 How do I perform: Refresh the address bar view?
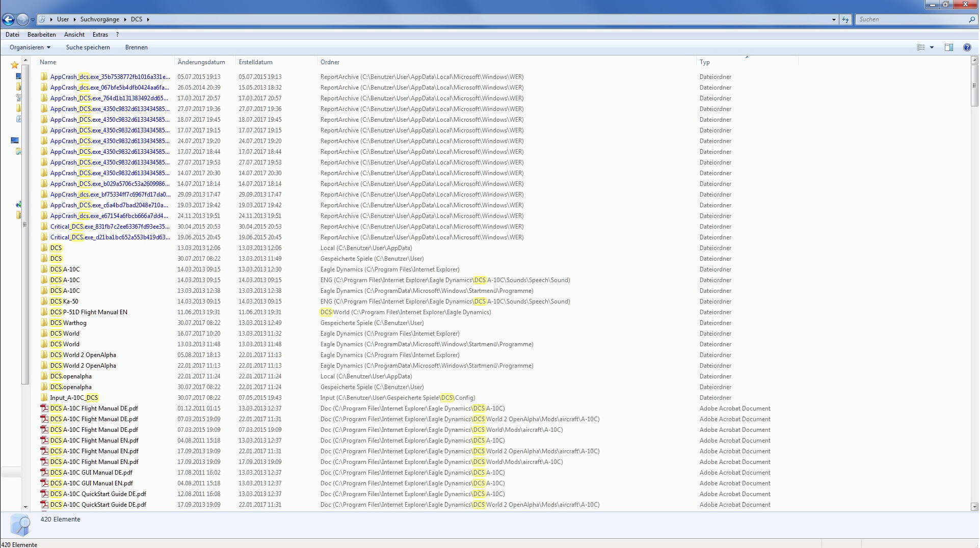(845, 19)
